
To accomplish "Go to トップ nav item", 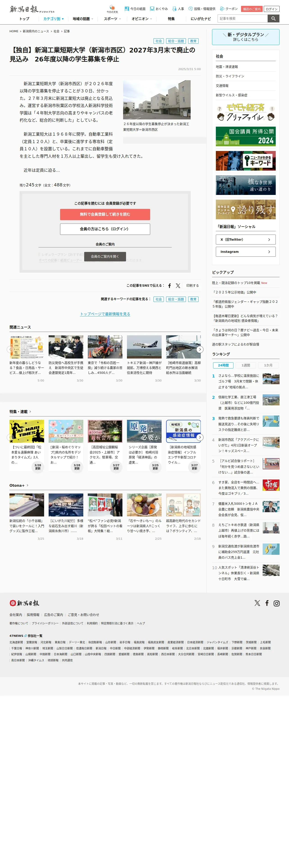I will click(24, 19).
